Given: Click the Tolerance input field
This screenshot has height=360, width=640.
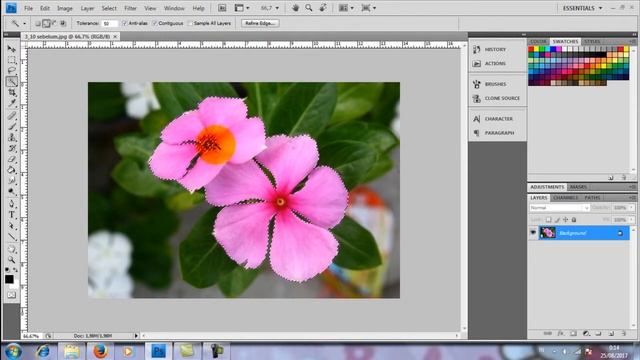Looking at the screenshot, I should 109,23.
